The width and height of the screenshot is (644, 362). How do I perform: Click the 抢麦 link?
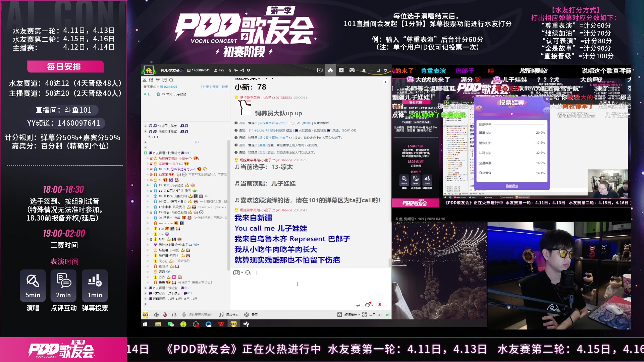(225, 87)
